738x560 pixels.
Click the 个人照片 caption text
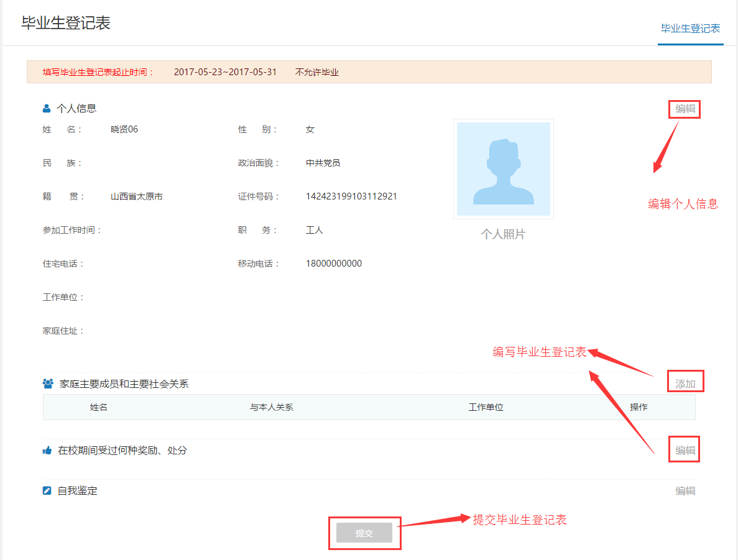[x=503, y=234]
